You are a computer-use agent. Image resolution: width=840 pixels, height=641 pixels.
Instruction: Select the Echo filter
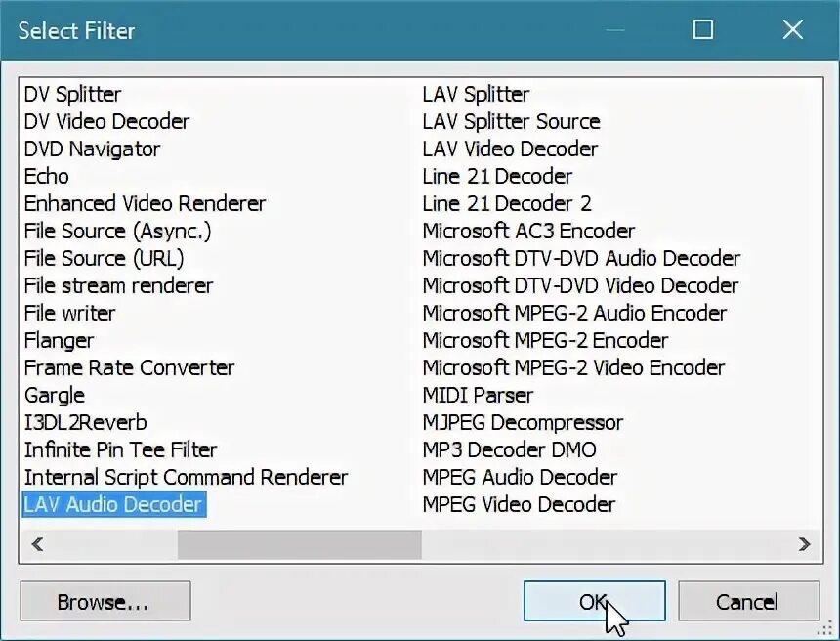coord(47,176)
